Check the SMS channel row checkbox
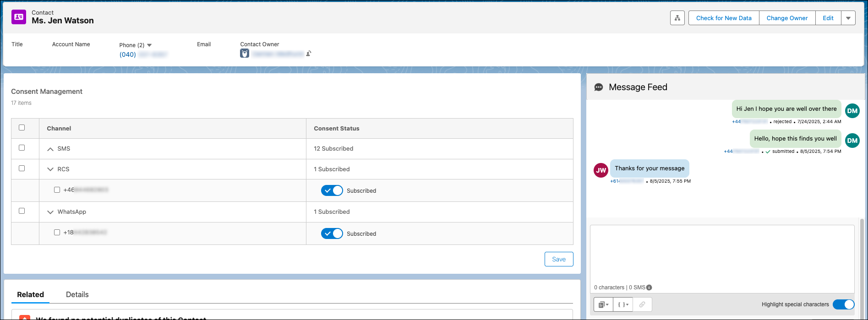Viewport: 868px width, 320px height. click(x=22, y=148)
